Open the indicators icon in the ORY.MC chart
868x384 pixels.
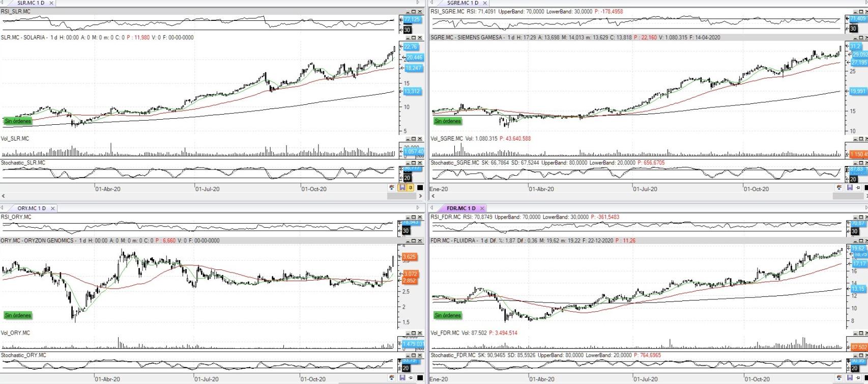coord(392,378)
